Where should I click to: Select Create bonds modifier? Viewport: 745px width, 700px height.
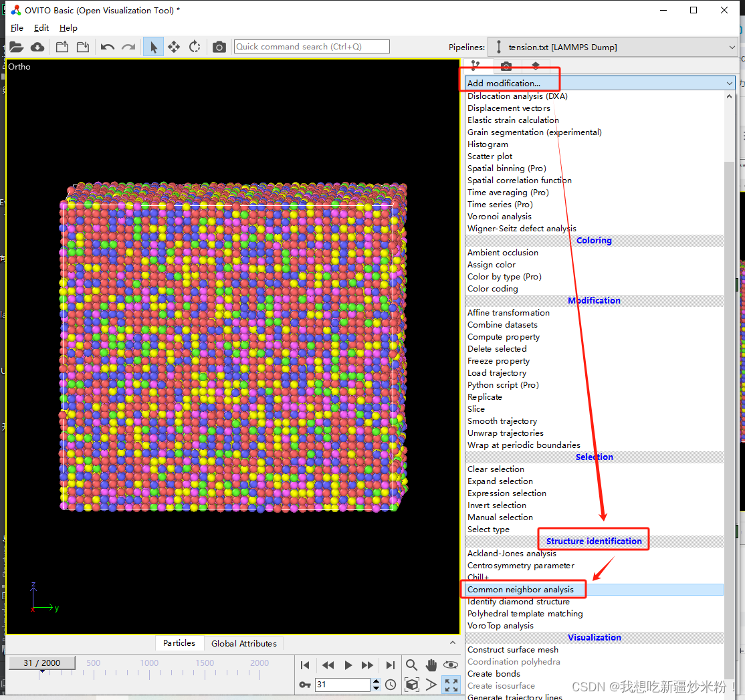point(494,674)
